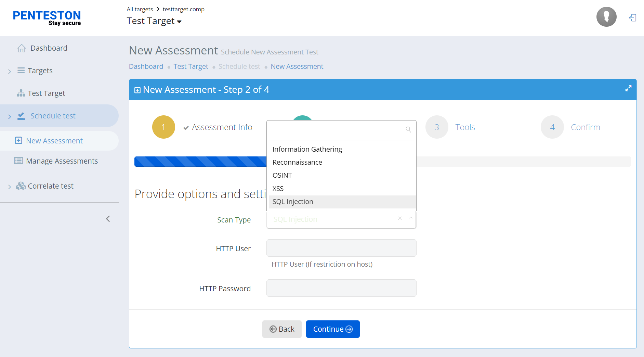
Task: Collapse the Scan Type dropdown arrow
Action: pyautogui.click(x=410, y=218)
